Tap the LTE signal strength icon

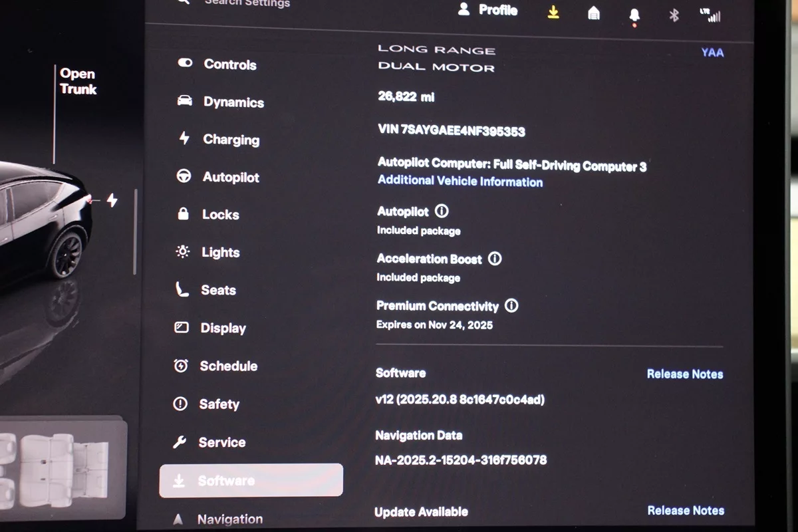tap(711, 15)
